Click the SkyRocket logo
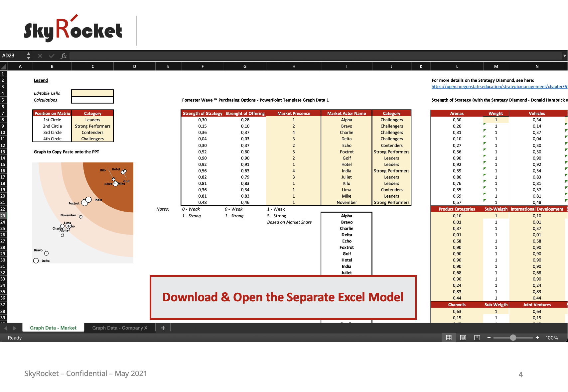 pos(73,29)
